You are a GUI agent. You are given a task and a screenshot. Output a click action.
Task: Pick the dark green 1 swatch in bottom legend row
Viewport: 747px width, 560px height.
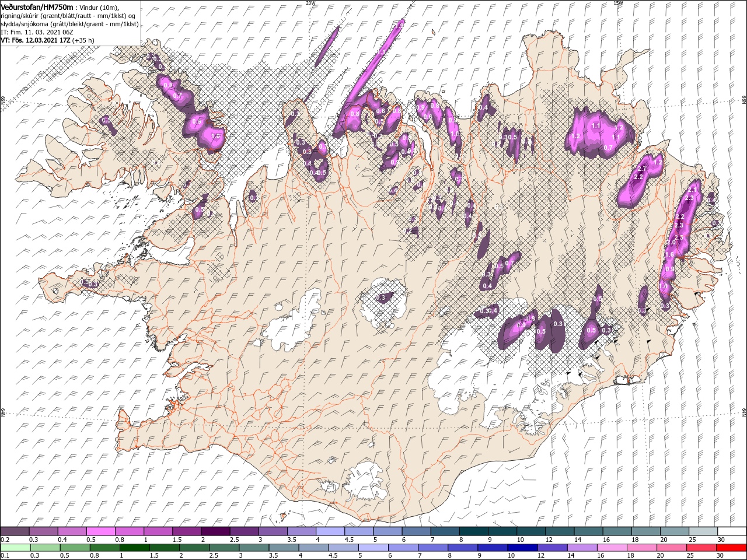pos(135,548)
